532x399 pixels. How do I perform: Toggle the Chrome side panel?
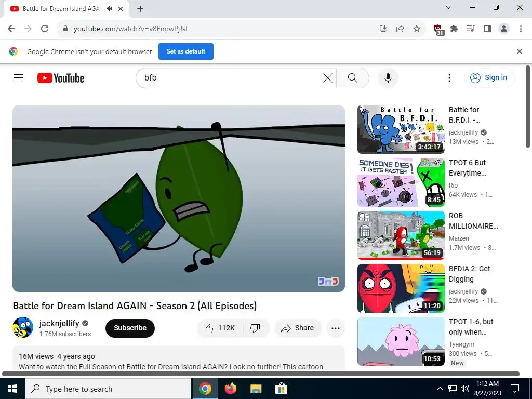[487, 29]
